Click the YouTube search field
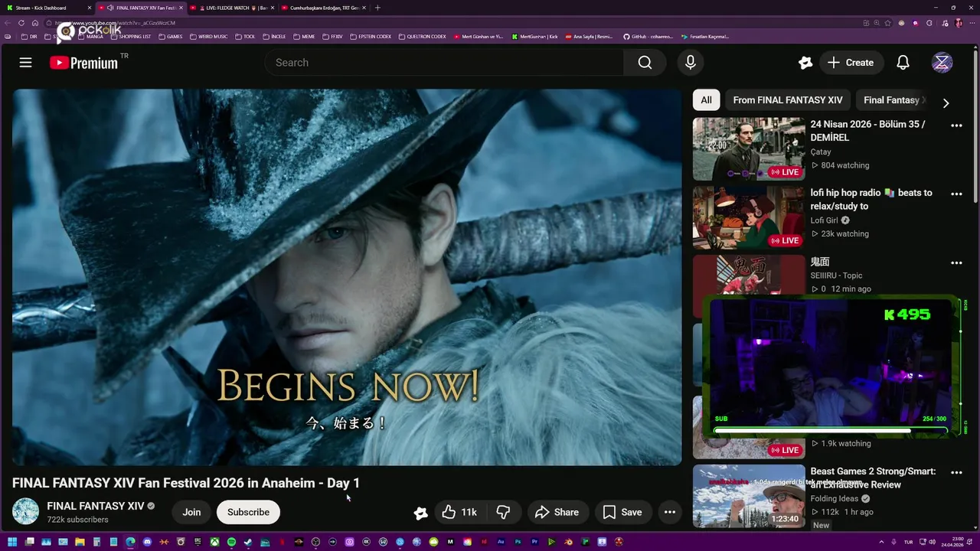This screenshot has width=980, height=551. click(444, 63)
